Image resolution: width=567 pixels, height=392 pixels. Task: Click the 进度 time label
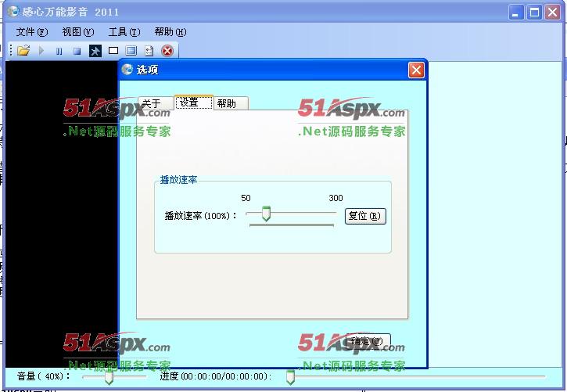pyautogui.click(x=216, y=376)
